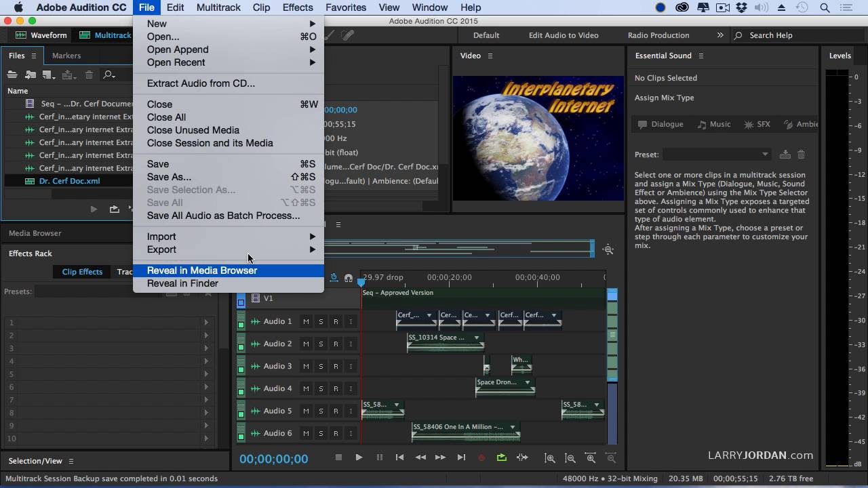This screenshot has width=868, height=488.
Task: Select the SFX mix type
Action: click(x=757, y=124)
